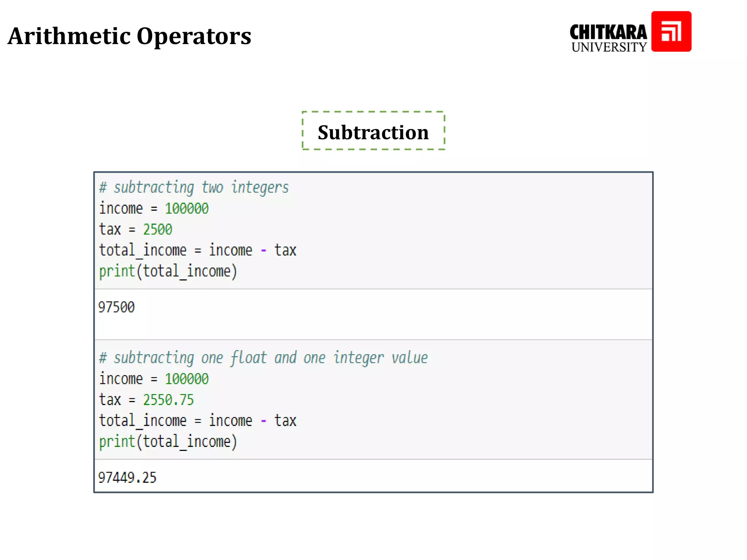Click the CHITKARA wordmark text

608,32
